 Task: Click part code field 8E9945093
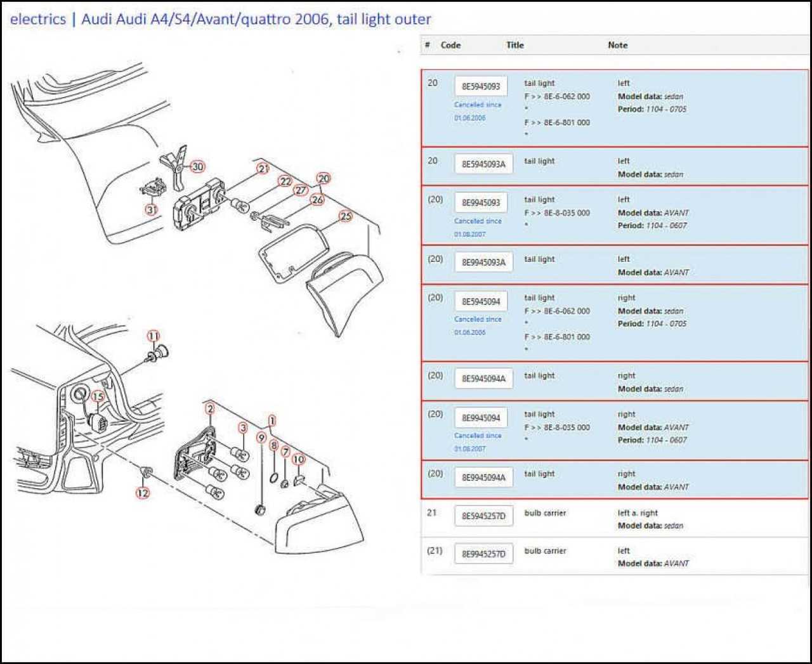tap(481, 203)
